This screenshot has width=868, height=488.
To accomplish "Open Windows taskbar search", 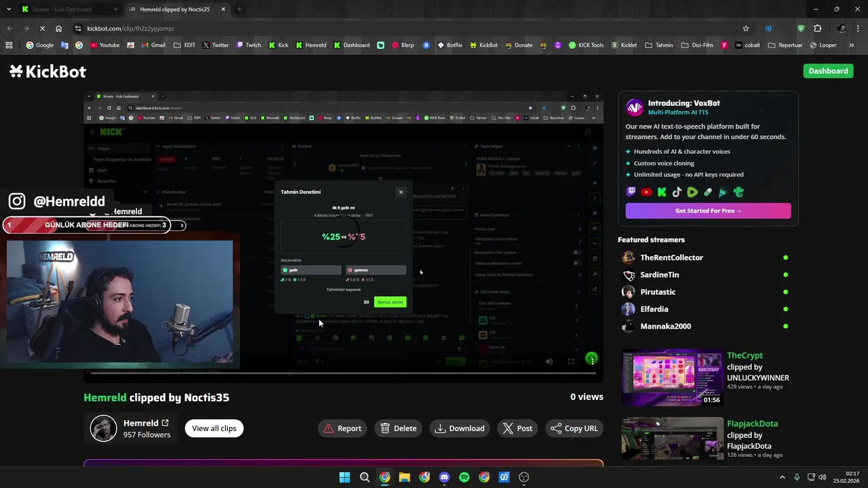I will 365,477.
